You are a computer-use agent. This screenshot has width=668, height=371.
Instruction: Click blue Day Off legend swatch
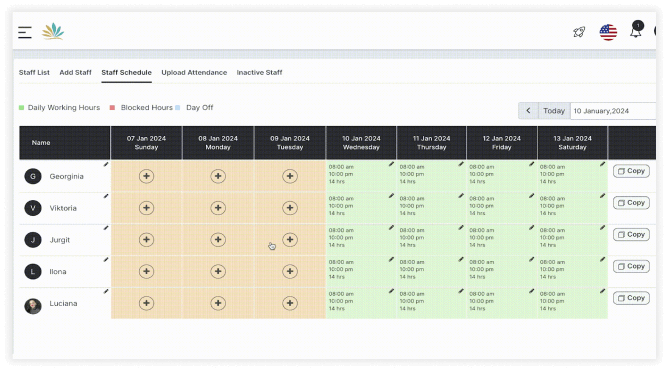click(x=178, y=108)
